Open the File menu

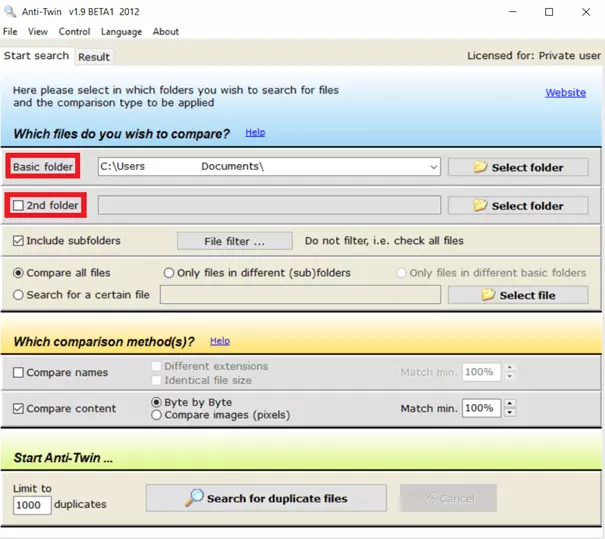coord(10,32)
